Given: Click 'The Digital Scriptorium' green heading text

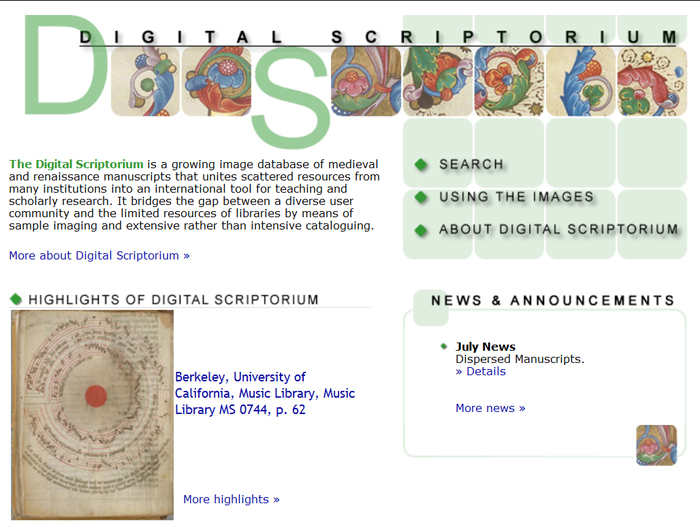Looking at the screenshot, I should 76,164.
